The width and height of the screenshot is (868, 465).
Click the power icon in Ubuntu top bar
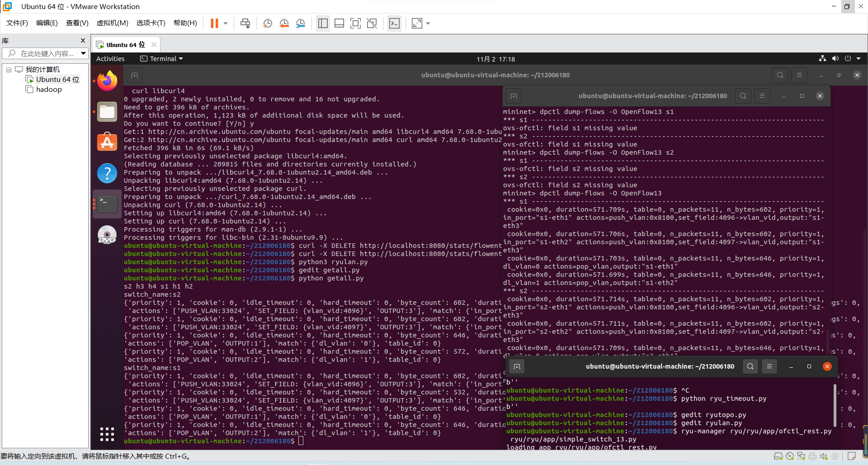pyautogui.click(x=848, y=59)
